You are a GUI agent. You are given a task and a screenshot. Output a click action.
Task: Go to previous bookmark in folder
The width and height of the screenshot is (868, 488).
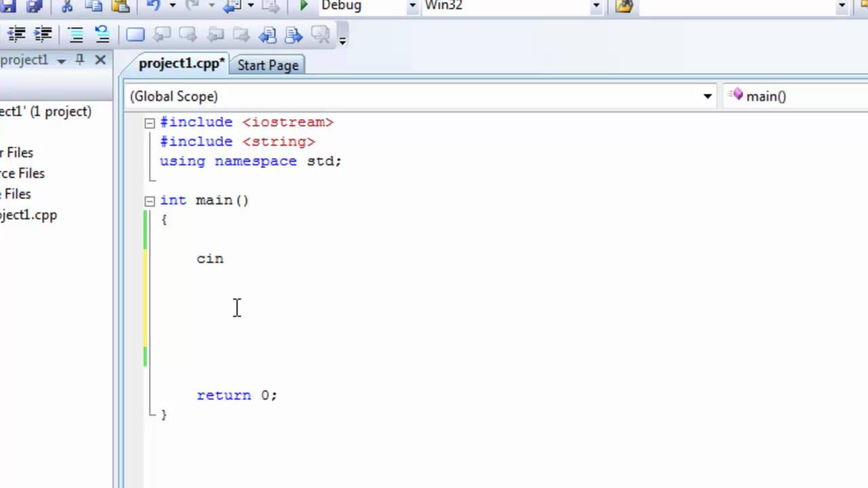(x=216, y=35)
